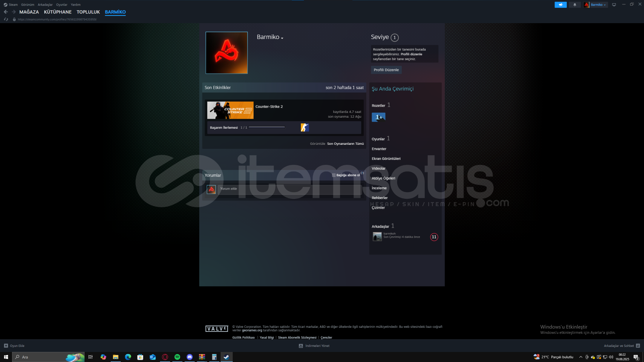Open the Görünüm menu
The width and height of the screenshot is (644, 362).
[x=28, y=5]
